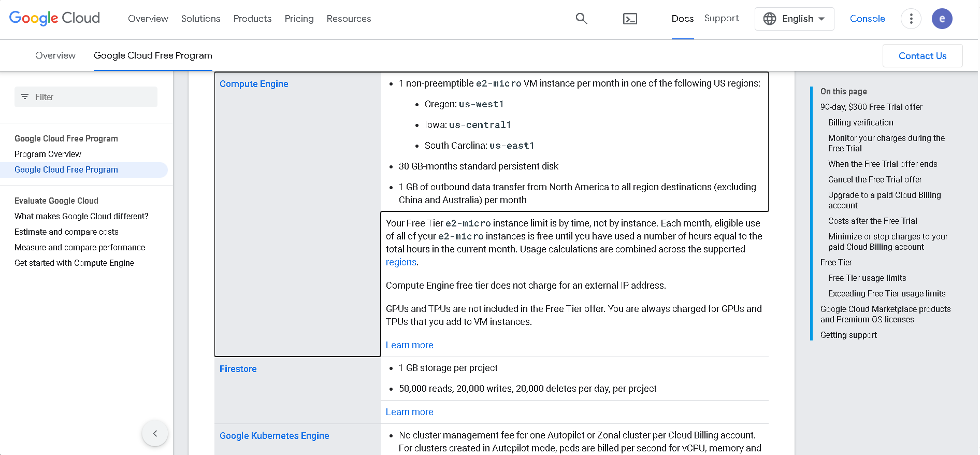Open the Google Kubernetes Engine link
This screenshot has height=455, width=980.
click(275, 436)
